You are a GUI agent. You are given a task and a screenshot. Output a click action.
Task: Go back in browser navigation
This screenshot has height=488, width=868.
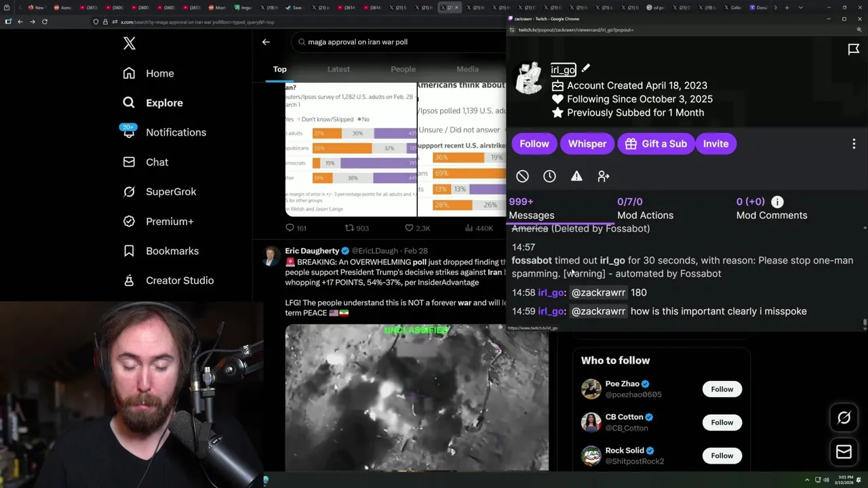click(20, 22)
